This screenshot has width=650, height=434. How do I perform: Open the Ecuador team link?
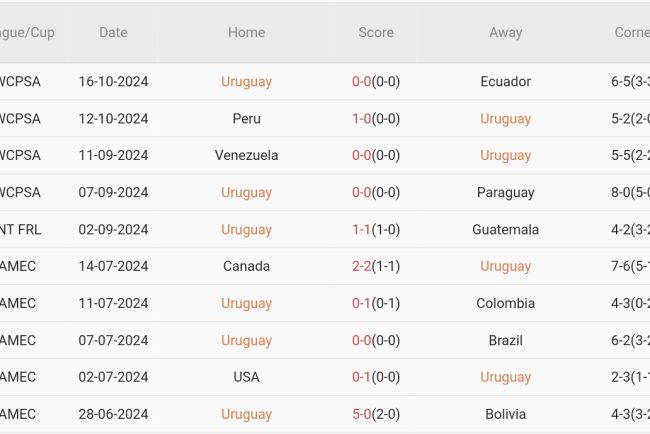[505, 81]
